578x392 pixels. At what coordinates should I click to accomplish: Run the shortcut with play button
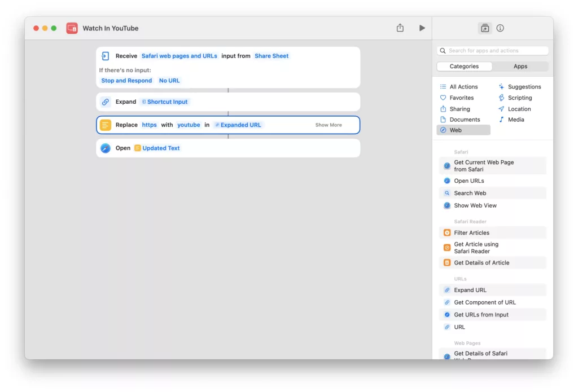pyautogui.click(x=422, y=28)
